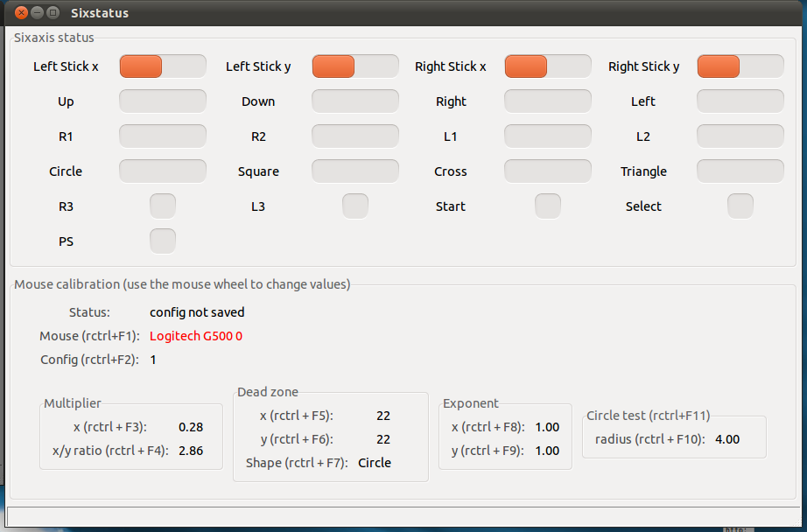Click the 'Mouse calibration' group title
Screen dimensions: 807x532
(182, 284)
